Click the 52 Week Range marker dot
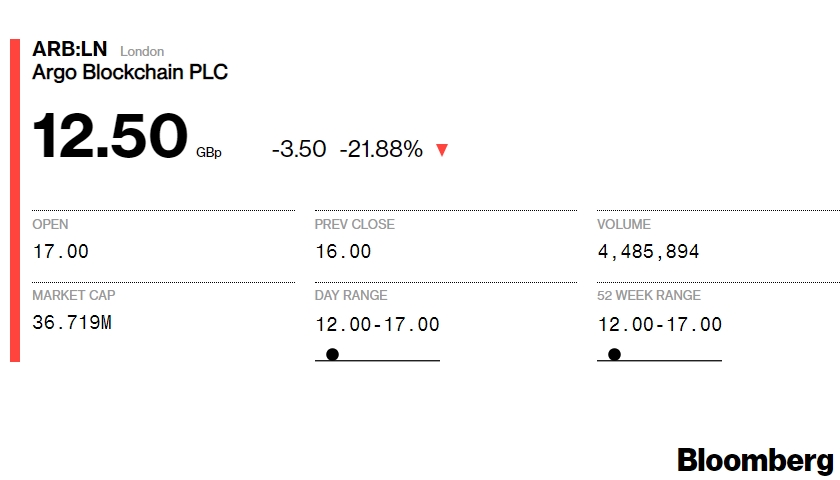Screen dimensions: 840x480 614,354
